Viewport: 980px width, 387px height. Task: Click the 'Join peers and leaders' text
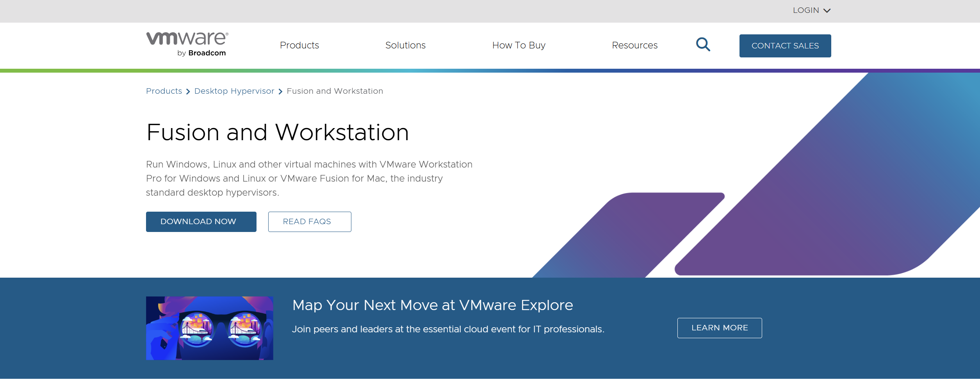448,329
